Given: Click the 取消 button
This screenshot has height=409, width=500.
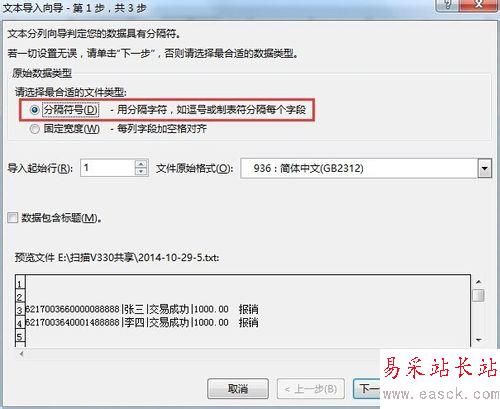Looking at the screenshot, I should tap(238, 388).
